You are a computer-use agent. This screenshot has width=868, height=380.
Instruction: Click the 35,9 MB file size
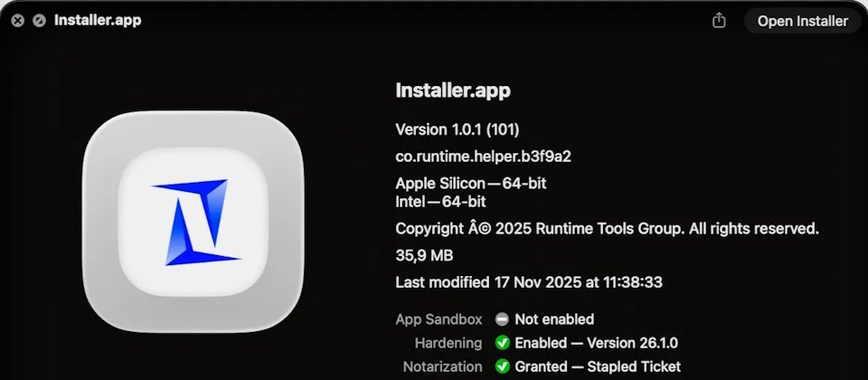(x=424, y=256)
